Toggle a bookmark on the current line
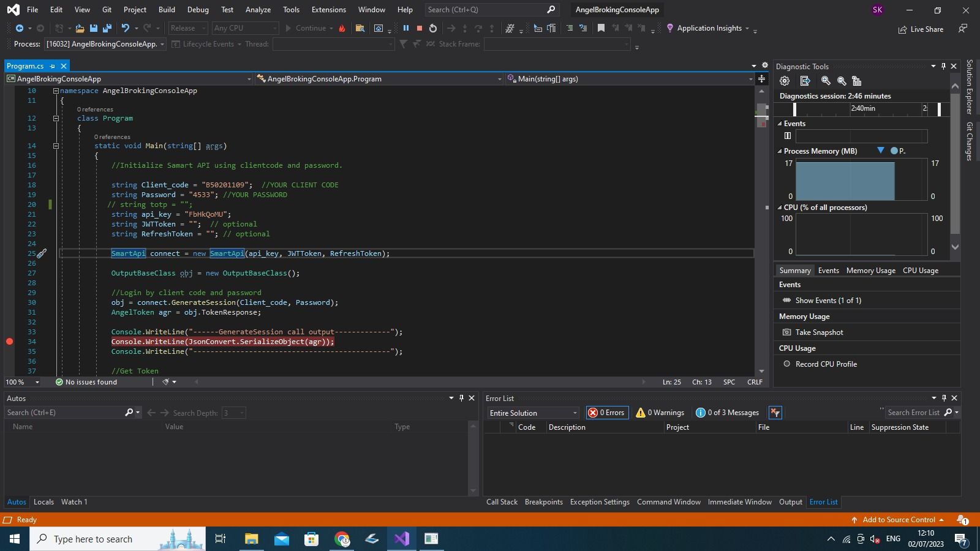 601,28
